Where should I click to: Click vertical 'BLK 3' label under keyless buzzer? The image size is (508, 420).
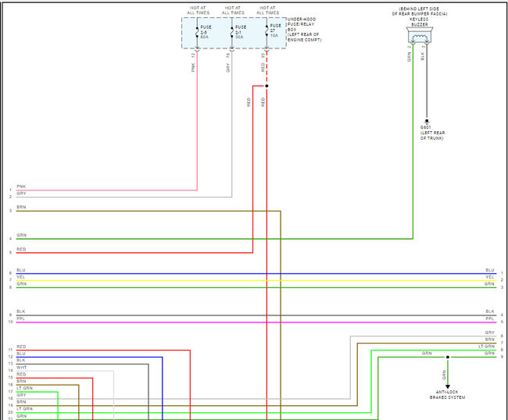[423, 53]
